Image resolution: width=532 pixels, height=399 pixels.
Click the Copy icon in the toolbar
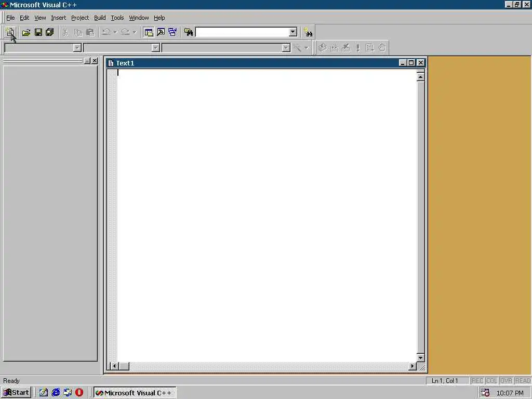tap(78, 32)
